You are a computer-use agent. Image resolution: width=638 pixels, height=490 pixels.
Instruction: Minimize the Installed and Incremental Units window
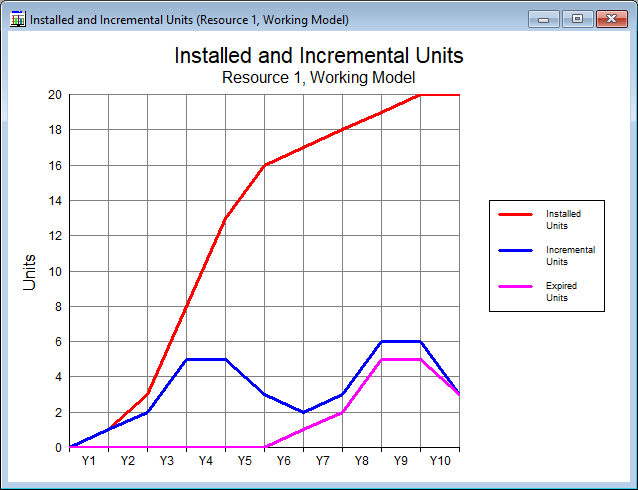click(x=544, y=19)
